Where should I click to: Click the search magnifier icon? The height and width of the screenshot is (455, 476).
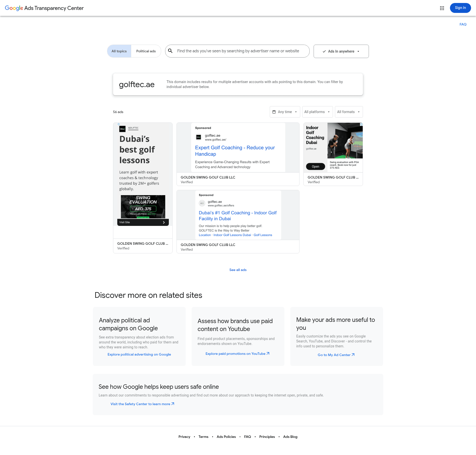[x=170, y=51]
